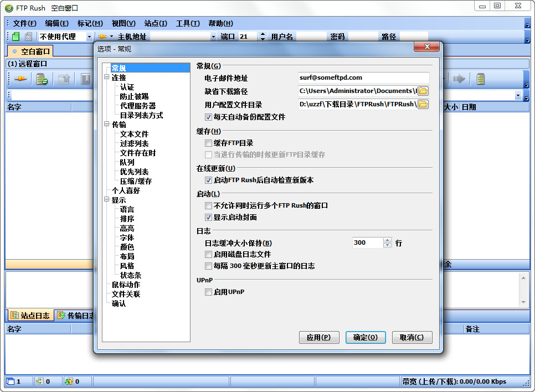535x392 pixels.
Task: Close the options dialog with X
Action: 426,47
